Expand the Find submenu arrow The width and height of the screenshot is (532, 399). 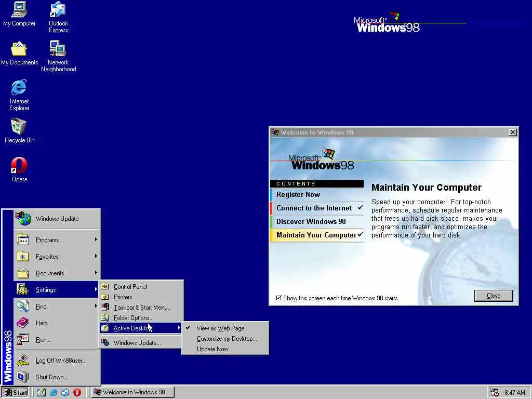coord(96,306)
